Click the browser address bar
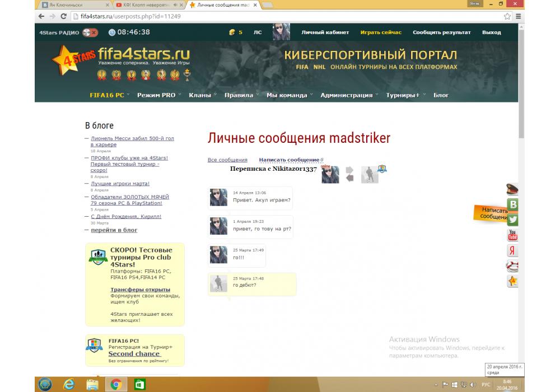The image size is (560, 392). coord(280,16)
